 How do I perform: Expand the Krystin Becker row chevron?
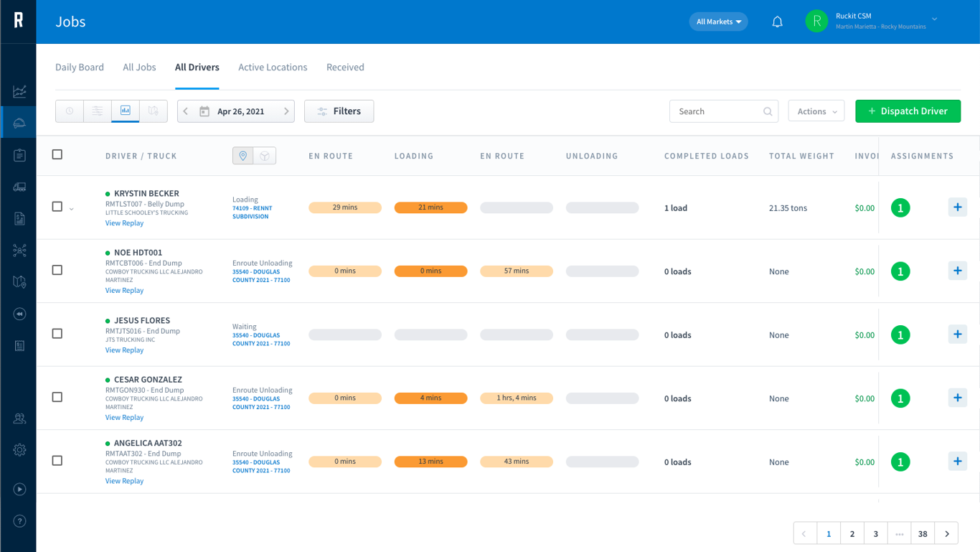coord(72,209)
